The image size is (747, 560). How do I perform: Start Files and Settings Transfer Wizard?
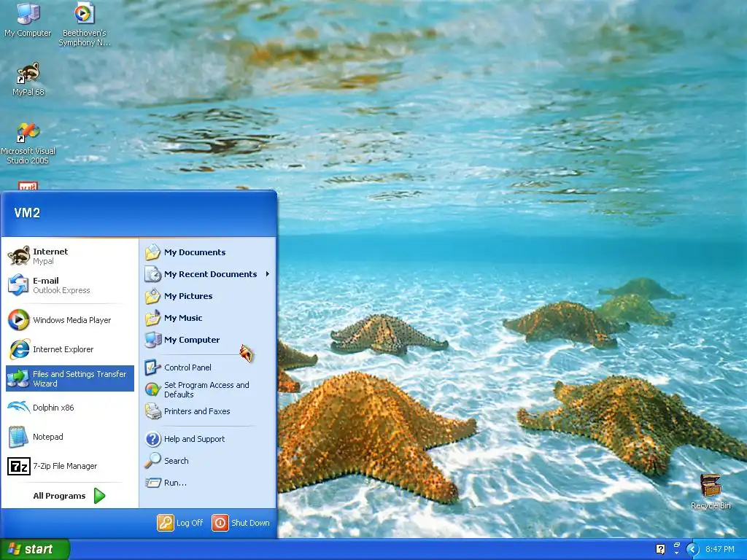(x=69, y=378)
